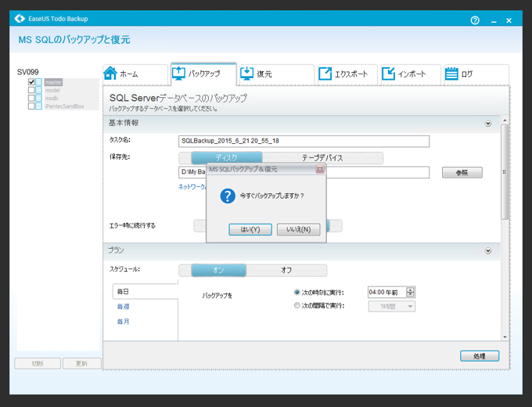Open the ログ tab

(x=476, y=74)
